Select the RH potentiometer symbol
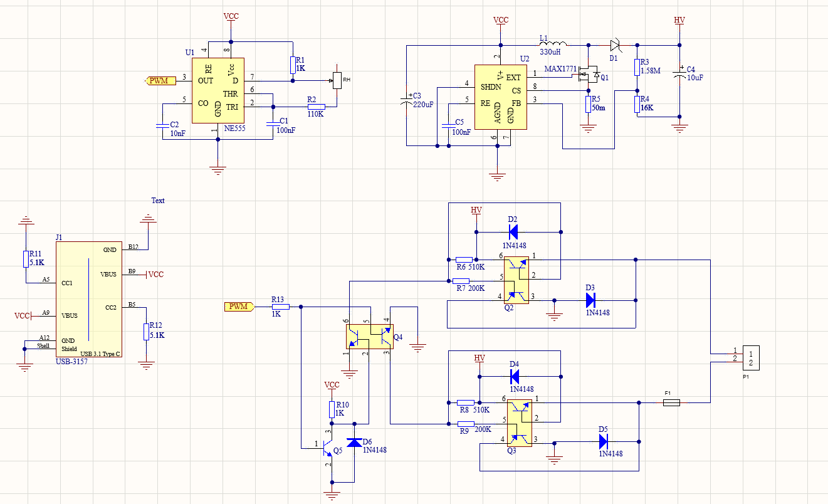Viewport: 828px width, 504px height. 337,80
